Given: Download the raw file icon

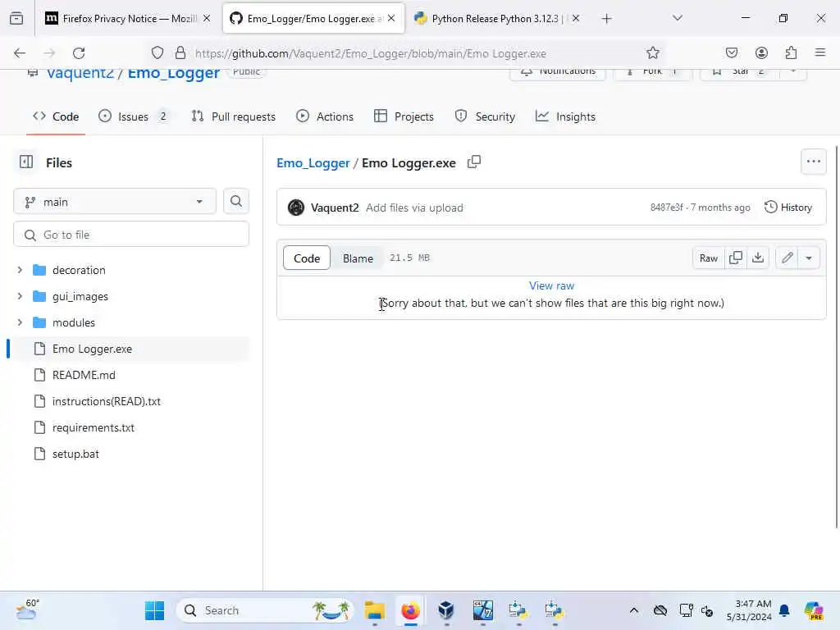Looking at the screenshot, I should tap(758, 258).
